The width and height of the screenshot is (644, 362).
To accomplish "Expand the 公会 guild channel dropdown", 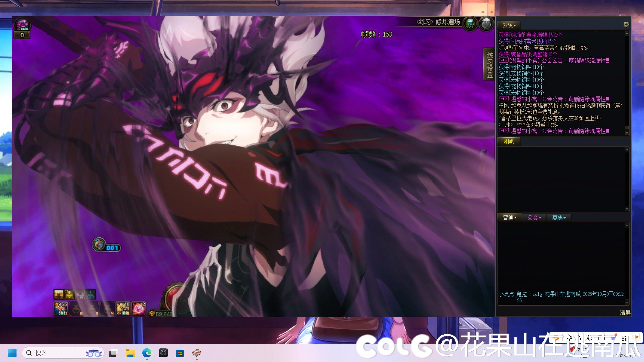I will click(x=534, y=218).
